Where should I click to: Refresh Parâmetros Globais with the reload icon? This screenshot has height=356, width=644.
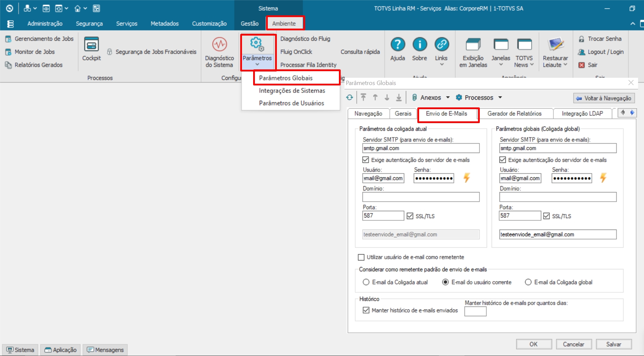coord(350,98)
